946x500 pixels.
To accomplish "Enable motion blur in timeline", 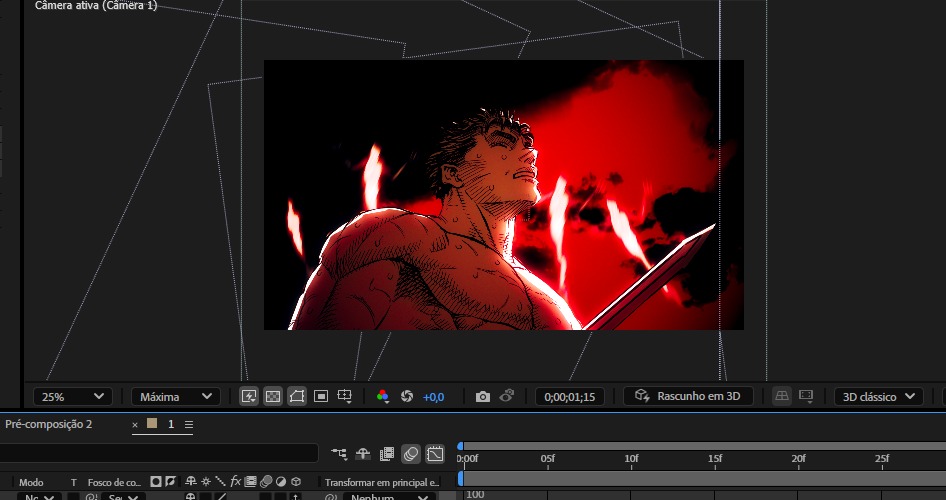I will (410, 454).
